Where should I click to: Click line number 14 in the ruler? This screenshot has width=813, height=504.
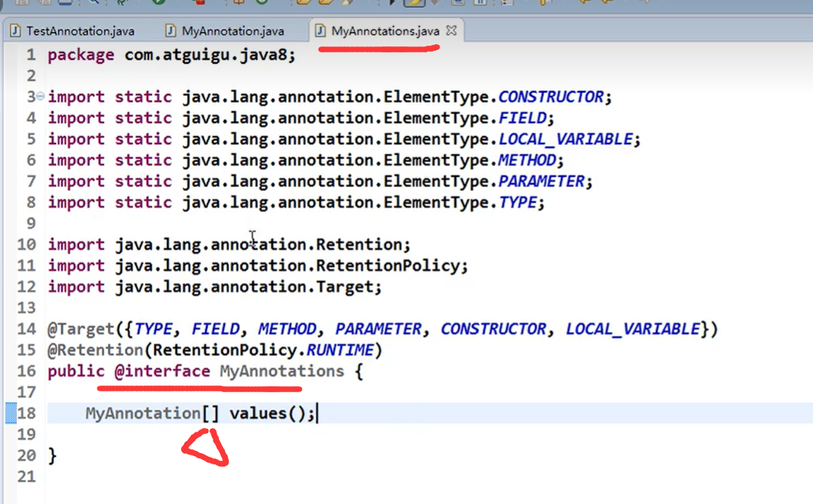pos(27,329)
